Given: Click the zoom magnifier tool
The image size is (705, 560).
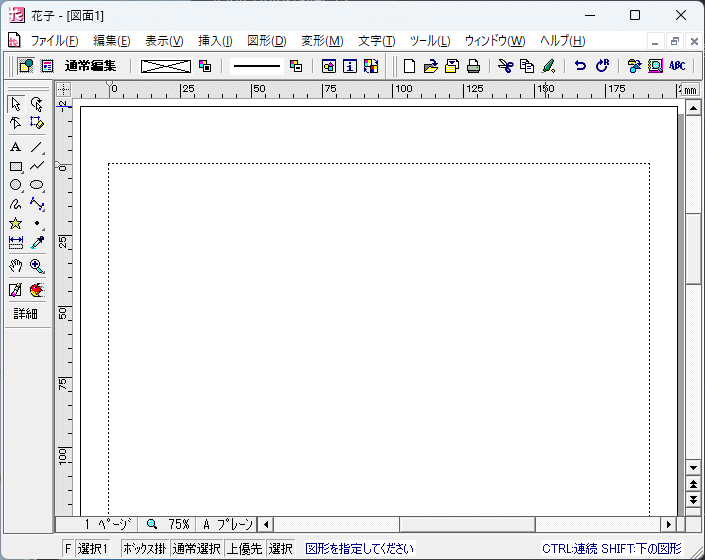Looking at the screenshot, I should tap(37, 266).
